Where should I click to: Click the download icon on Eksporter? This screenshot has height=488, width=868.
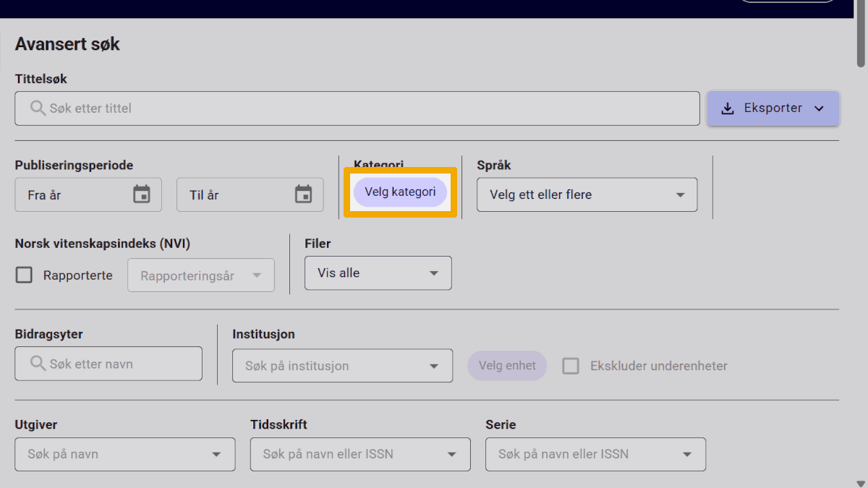point(728,108)
